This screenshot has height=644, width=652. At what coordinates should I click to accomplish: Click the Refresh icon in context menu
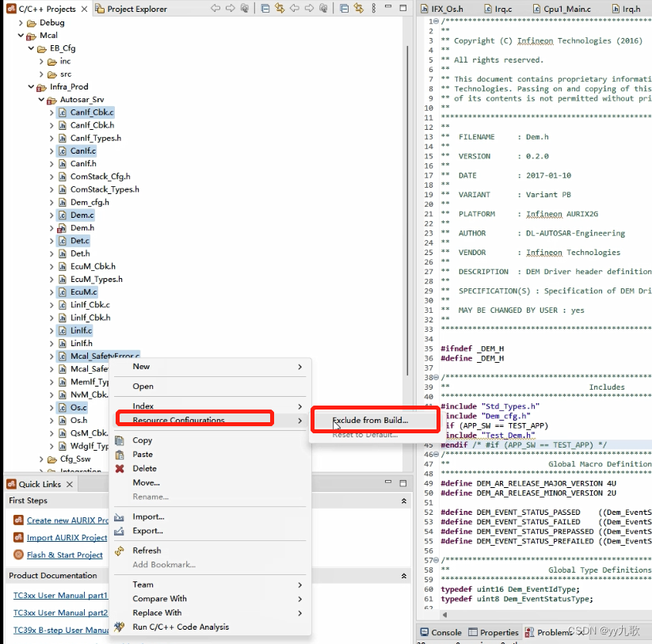pos(120,551)
